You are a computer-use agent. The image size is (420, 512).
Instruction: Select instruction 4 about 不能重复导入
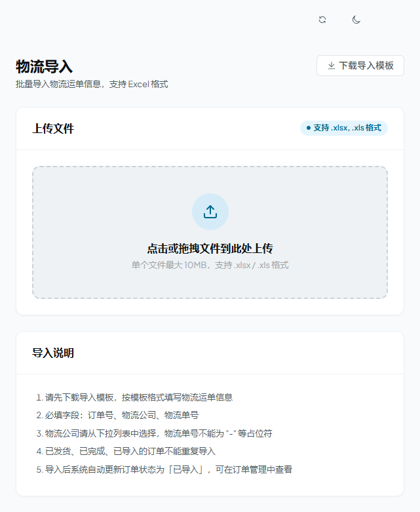126,451
